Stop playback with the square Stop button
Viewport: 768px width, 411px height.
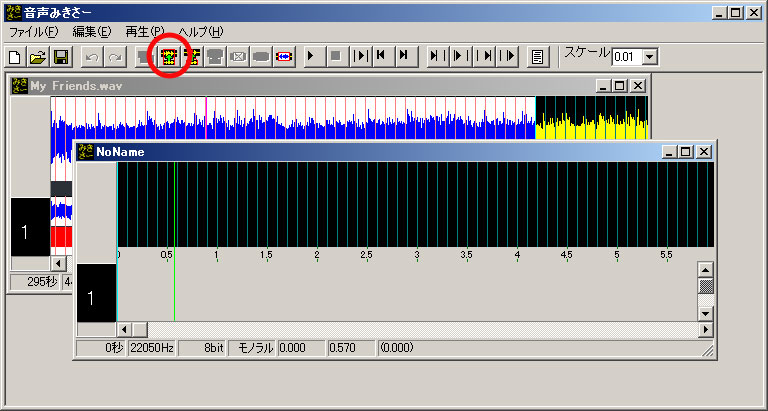click(x=336, y=57)
